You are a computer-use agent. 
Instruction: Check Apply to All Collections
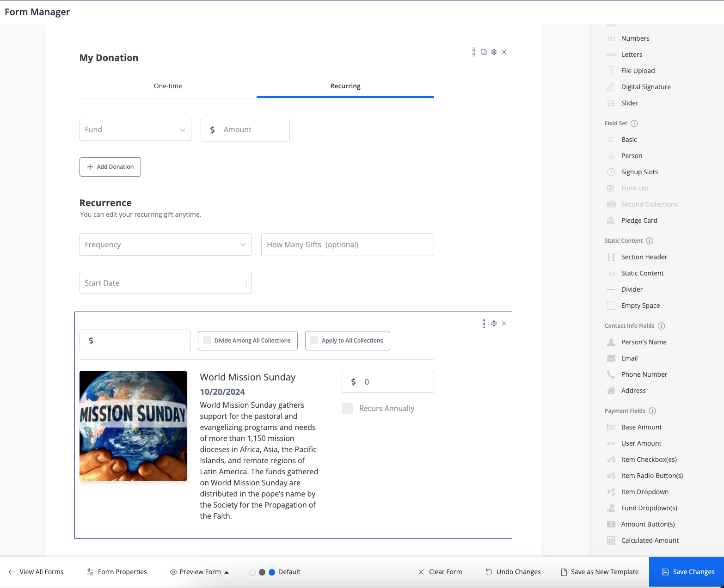point(314,340)
